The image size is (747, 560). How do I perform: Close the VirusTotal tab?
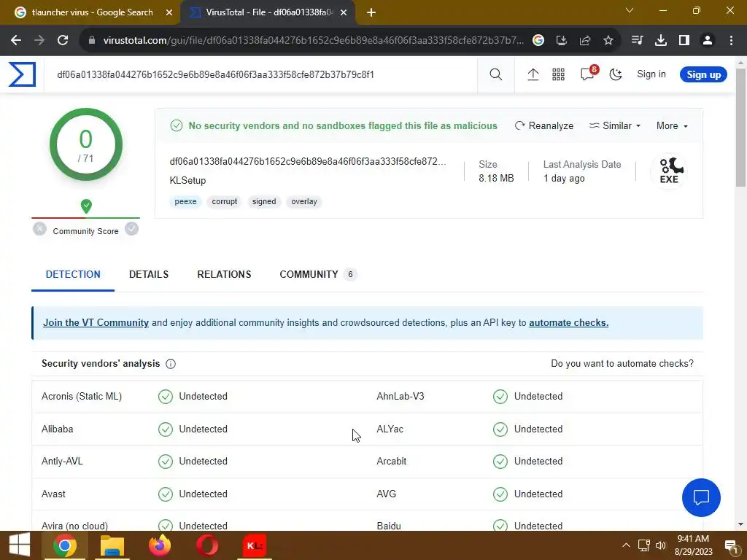coord(343,12)
